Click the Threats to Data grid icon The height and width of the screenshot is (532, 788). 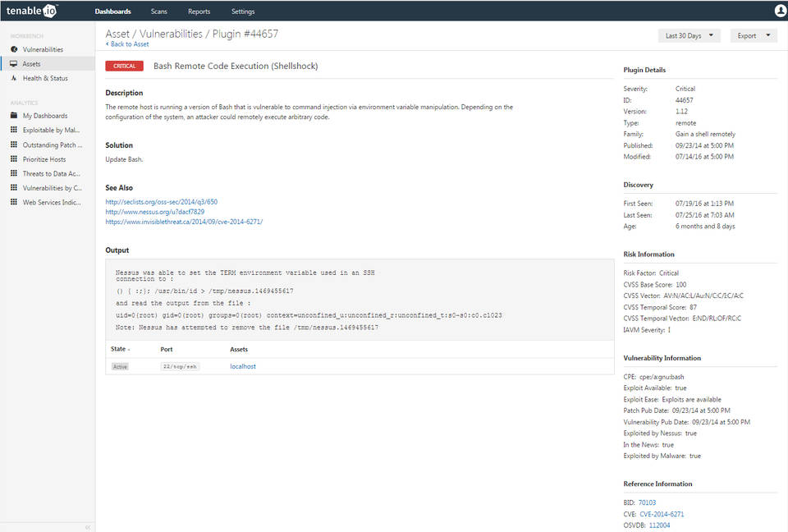coord(14,174)
